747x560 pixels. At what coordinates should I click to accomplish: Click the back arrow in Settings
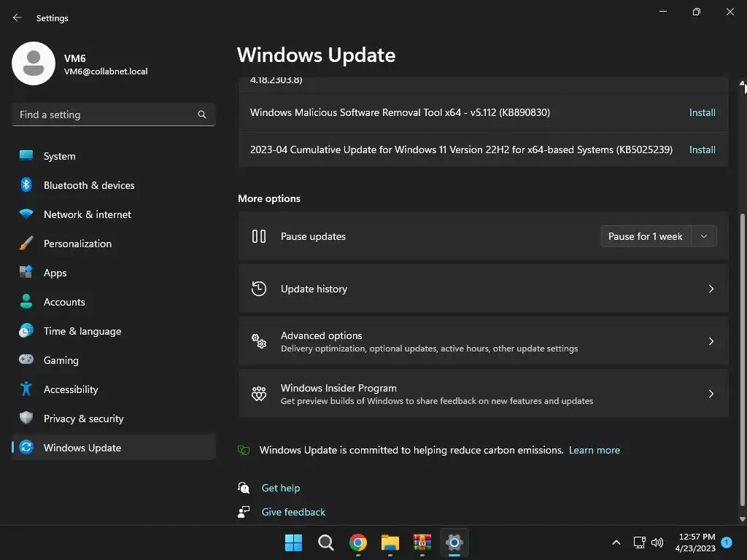pyautogui.click(x=18, y=17)
